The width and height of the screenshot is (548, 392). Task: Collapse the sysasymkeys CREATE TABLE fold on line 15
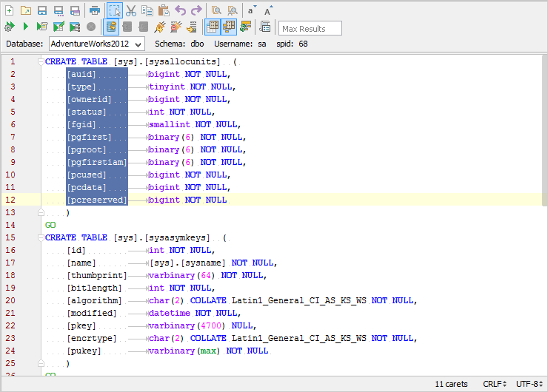point(41,237)
